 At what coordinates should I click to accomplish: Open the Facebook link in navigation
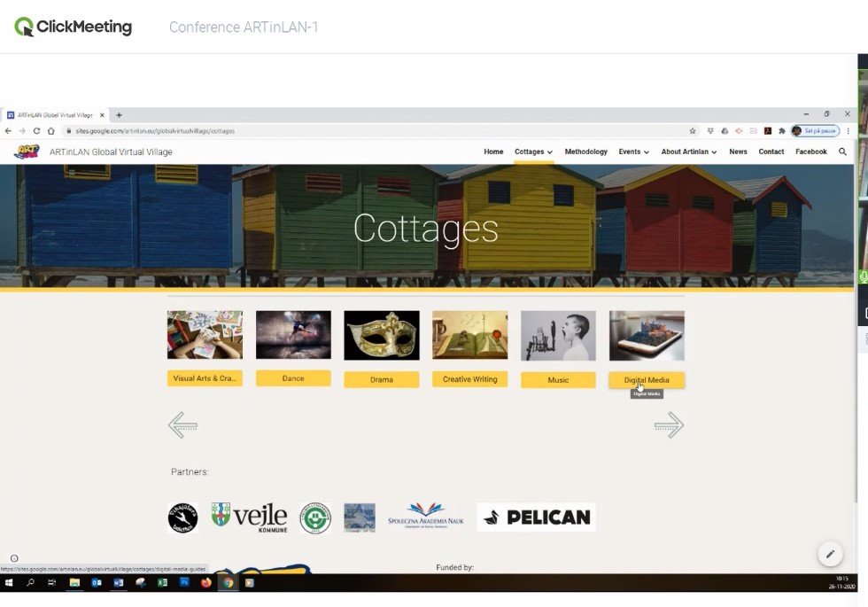(811, 152)
